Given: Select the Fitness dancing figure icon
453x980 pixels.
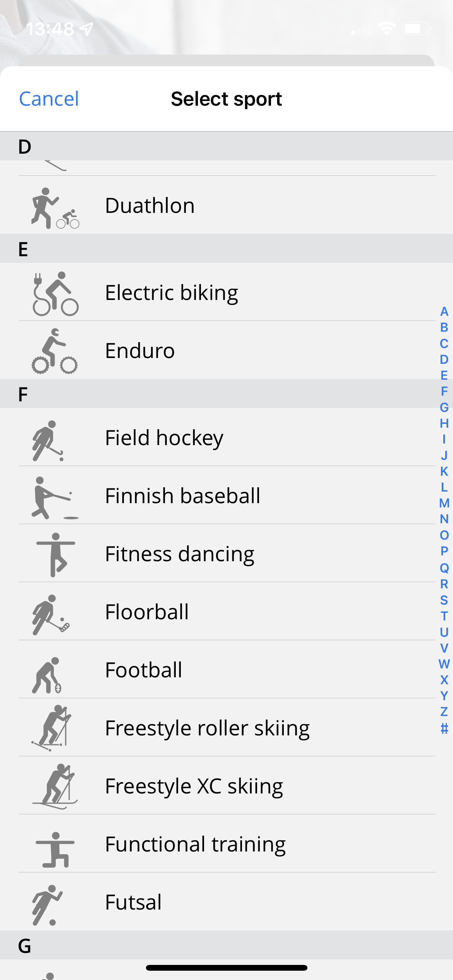Looking at the screenshot, I should (56, 554).
